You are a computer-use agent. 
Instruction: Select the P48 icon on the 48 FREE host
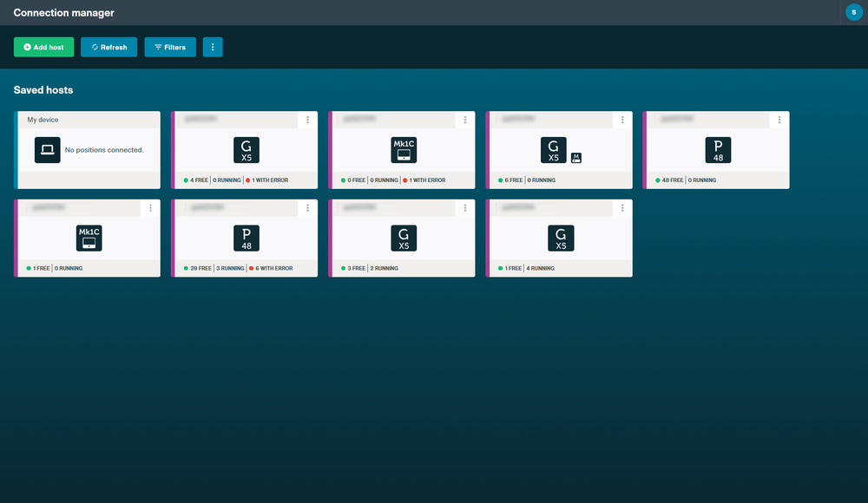[718, 150]
